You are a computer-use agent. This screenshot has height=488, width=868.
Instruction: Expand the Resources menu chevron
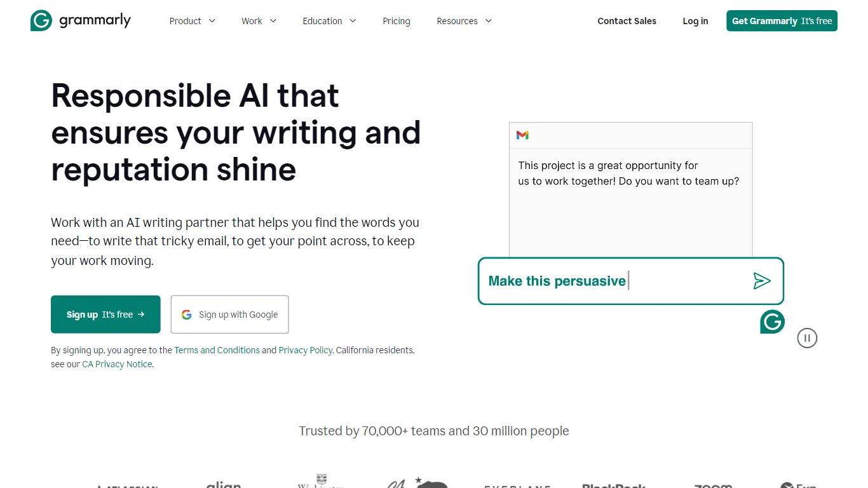(x=489, y=21)
